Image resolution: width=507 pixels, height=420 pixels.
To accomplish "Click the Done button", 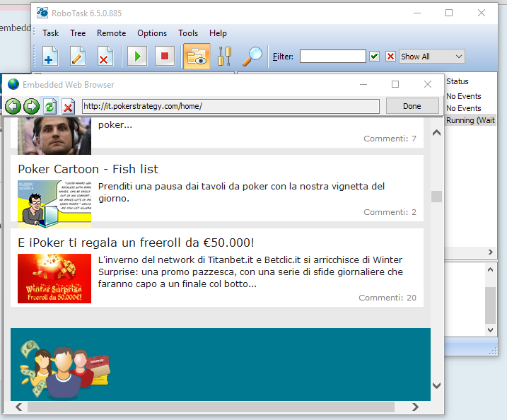I will click(x=412, y=106).
